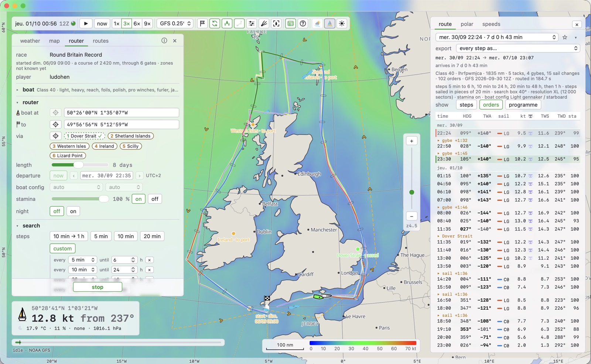
Task: Click the route path toolbar icon
Action: click(x=239, y=24)
